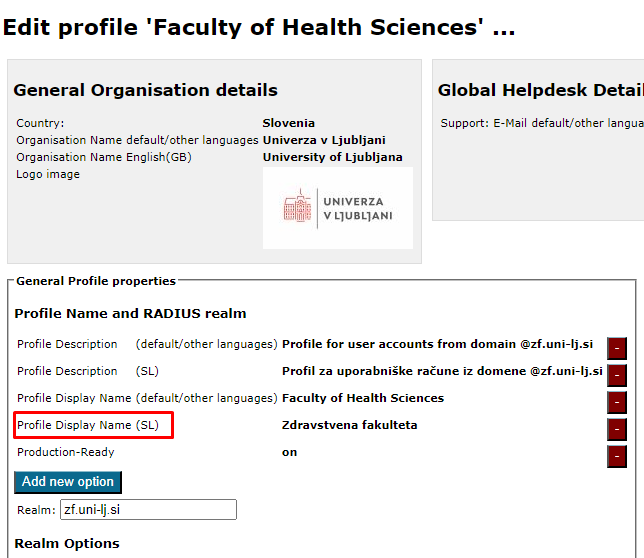
Task: Click the General Organisation details heading
Action: 145,90
